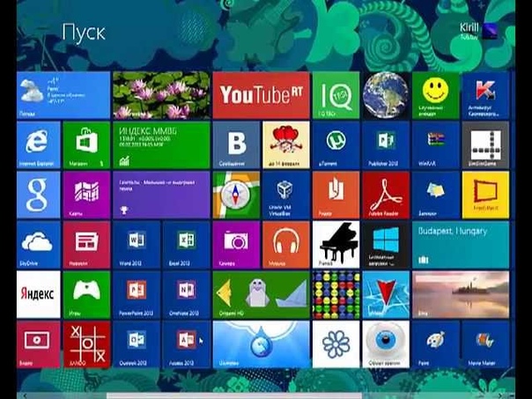Image resolution: width=532 pixels, height=399 pixels.
Task: Launch the YouTube RT tile
Action: (261, 95)
